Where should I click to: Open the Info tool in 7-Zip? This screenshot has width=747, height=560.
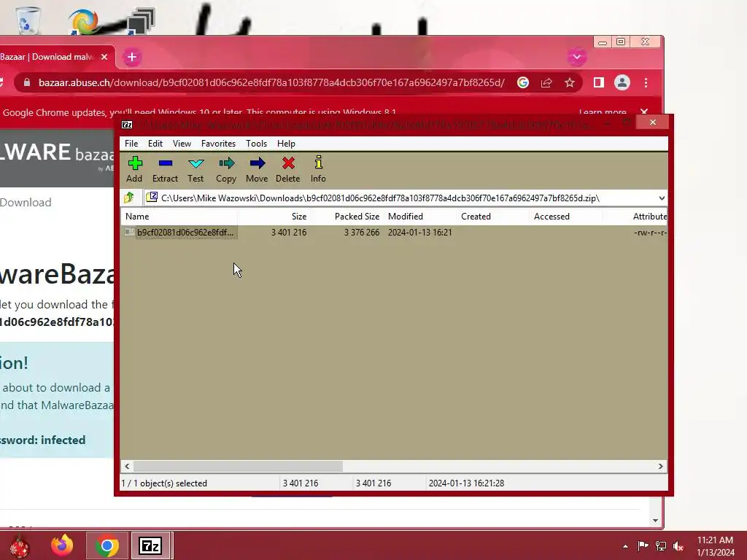click(318, 169)
